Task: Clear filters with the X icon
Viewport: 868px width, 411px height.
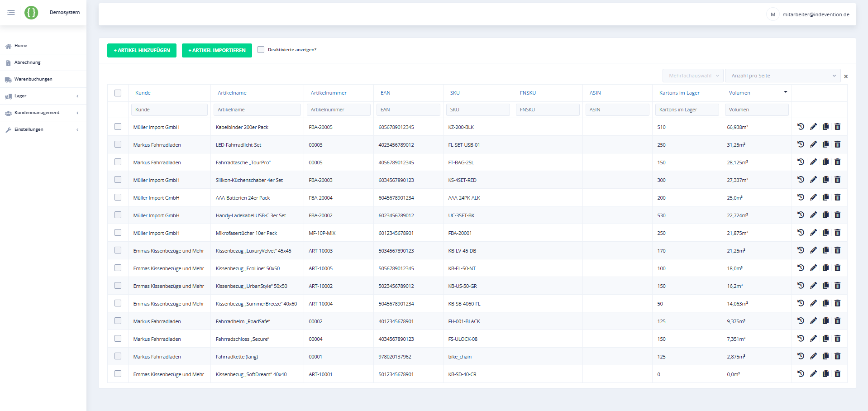Action: 846,76
